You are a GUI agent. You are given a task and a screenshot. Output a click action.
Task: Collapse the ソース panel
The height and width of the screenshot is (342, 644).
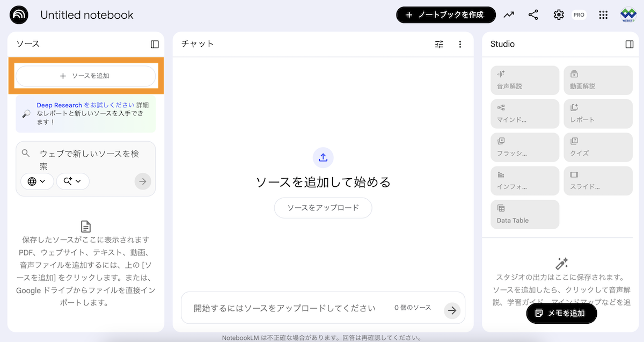(x=155, y=45)
